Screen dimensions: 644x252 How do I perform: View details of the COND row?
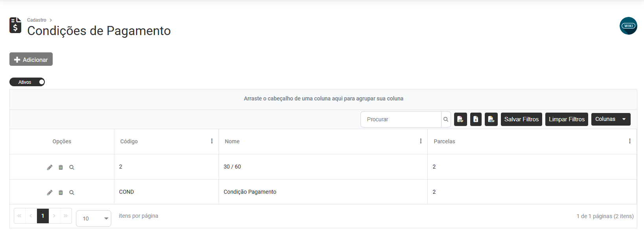[x=72, y=193]
